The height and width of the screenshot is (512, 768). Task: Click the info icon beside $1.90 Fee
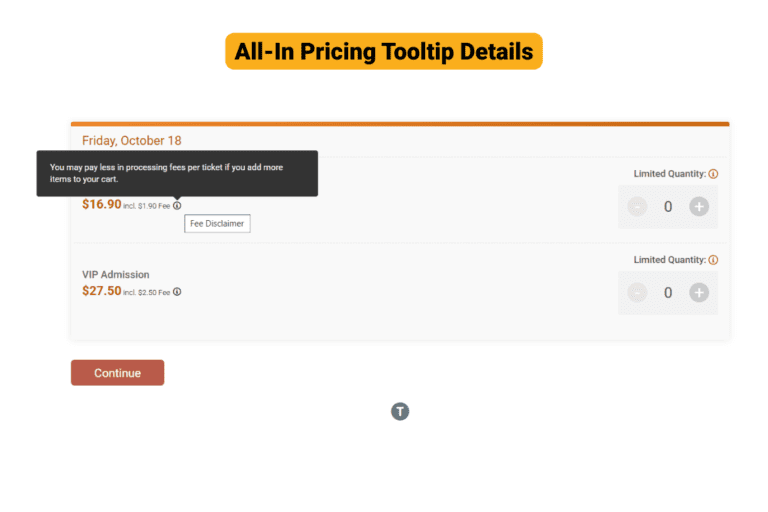(177, 205)
